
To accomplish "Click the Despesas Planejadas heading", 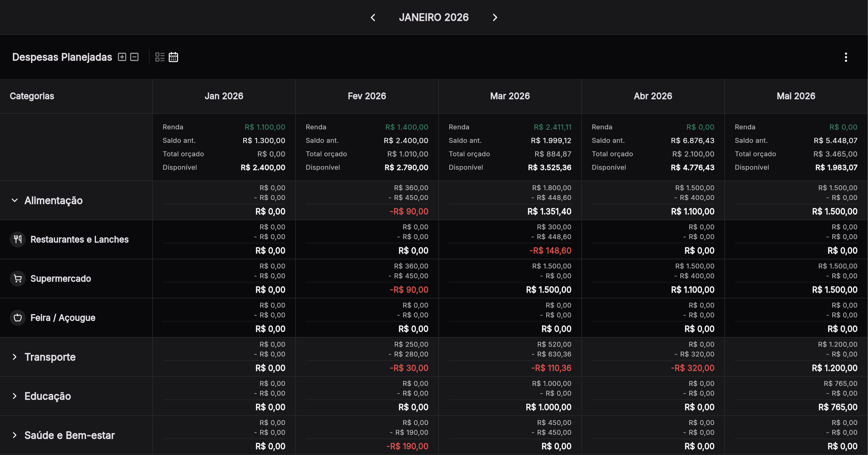I will click(x=62, y=57).
